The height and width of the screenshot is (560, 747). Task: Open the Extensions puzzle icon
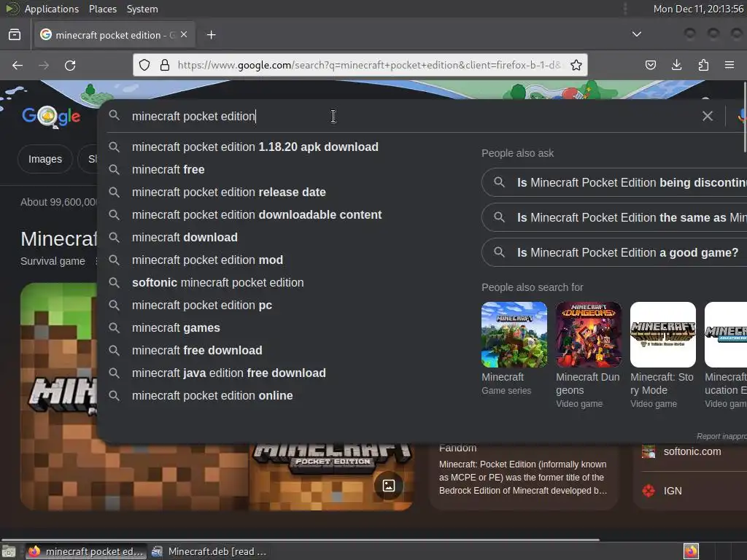(703, 65)
